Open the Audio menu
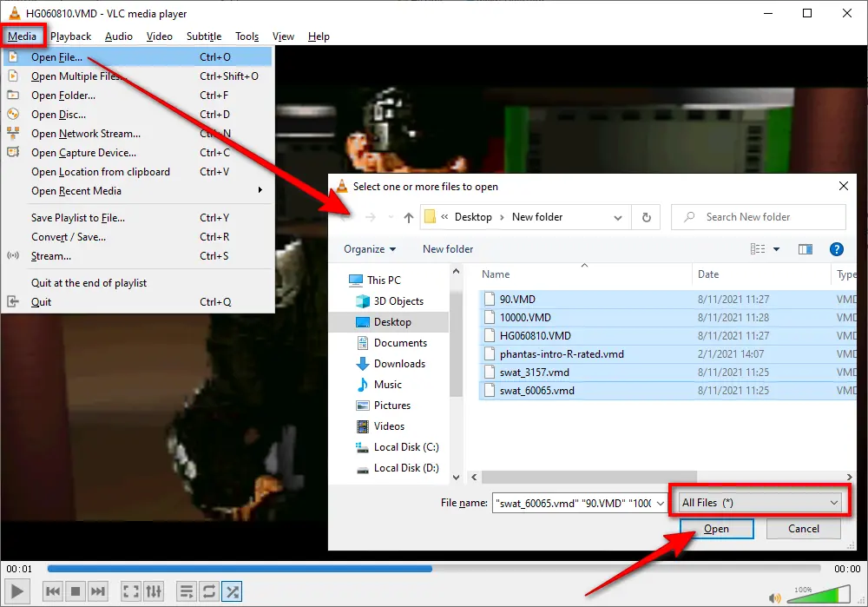The height and width of the screenshot is (607, 868). [x=118, y=36]
